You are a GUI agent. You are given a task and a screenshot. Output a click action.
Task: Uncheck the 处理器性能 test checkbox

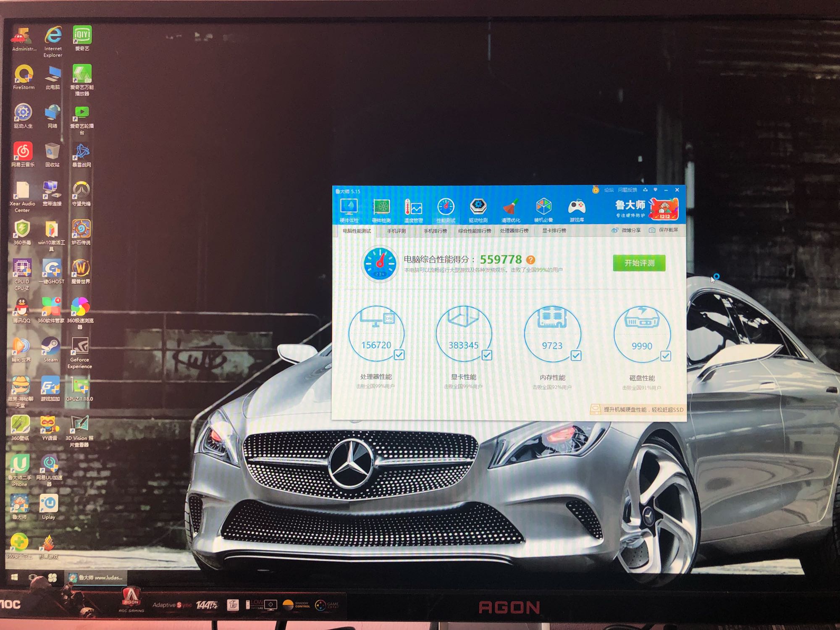pos(399,355)
